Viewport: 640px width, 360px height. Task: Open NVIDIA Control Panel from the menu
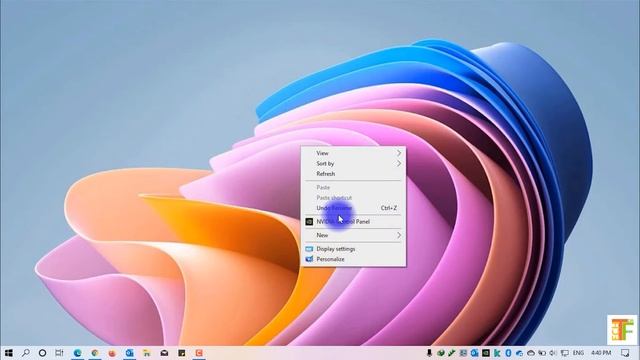[x=353, y=222]
